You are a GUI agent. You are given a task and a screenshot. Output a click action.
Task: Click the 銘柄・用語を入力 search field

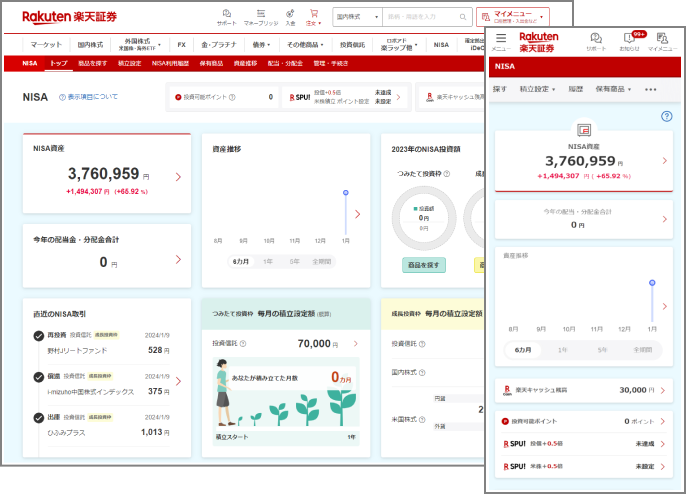427,17
